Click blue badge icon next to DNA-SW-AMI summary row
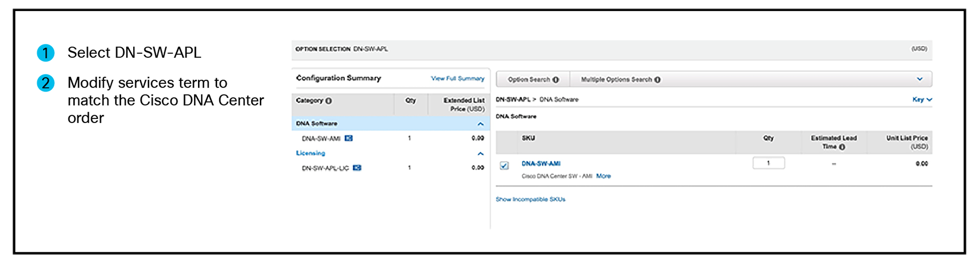Viewport: 980px width, 267px height. [348, 138]
